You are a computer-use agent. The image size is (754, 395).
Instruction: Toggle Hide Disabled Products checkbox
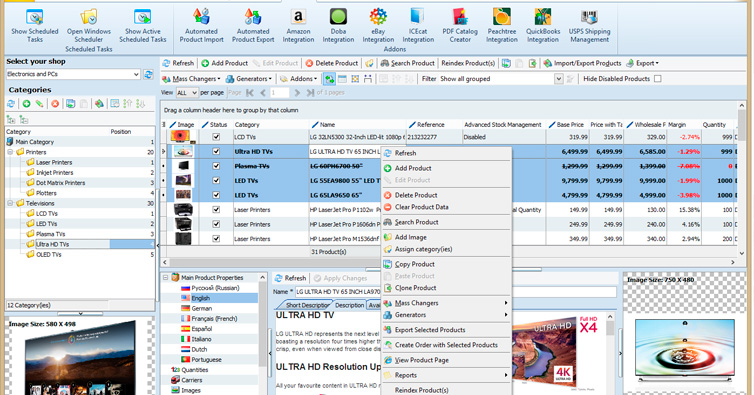pos(658,79)
